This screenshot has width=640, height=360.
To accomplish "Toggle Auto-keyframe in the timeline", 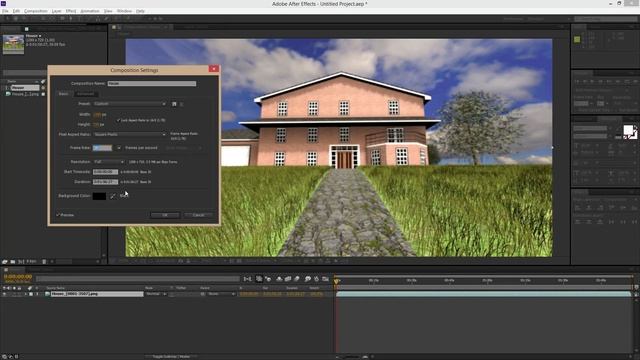I will (x=316, y=279).
